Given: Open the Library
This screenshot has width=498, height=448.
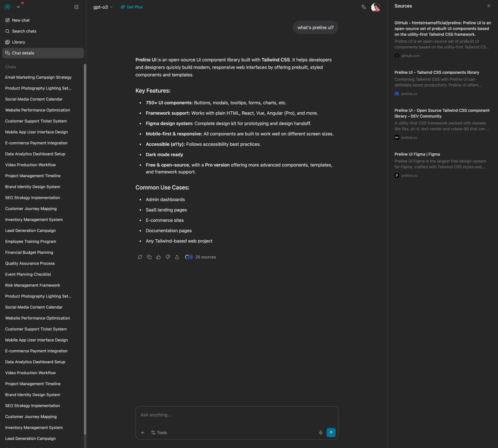Looking at the screenshot, I should tap(43, 42).
